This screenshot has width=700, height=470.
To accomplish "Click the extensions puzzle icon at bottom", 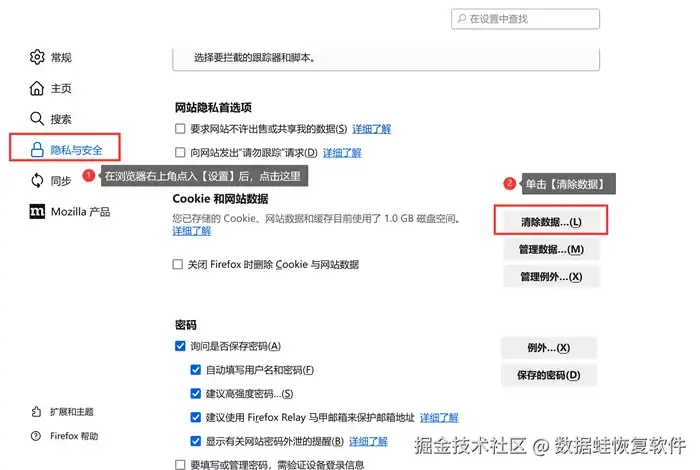I will [x=36, y=412].
